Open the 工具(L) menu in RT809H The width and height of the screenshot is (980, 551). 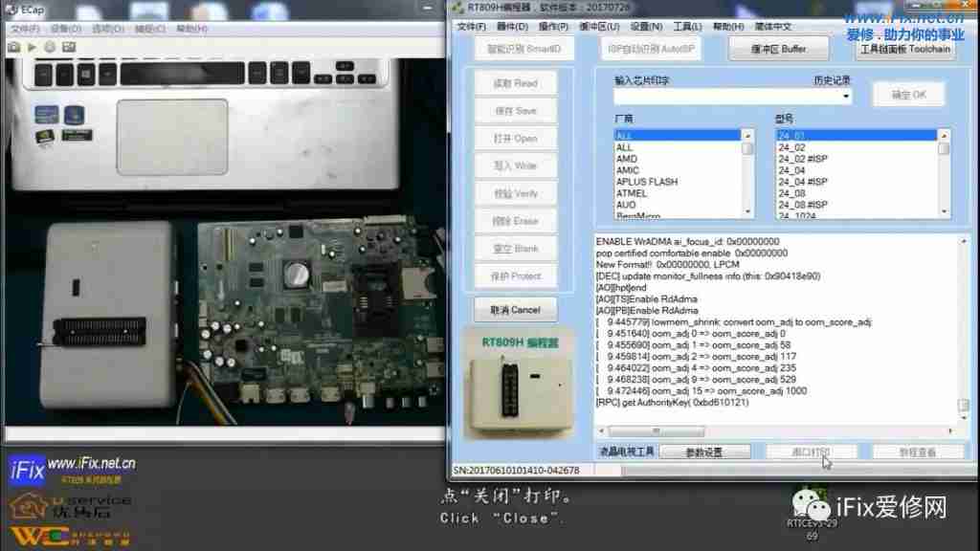click(687, 27)
